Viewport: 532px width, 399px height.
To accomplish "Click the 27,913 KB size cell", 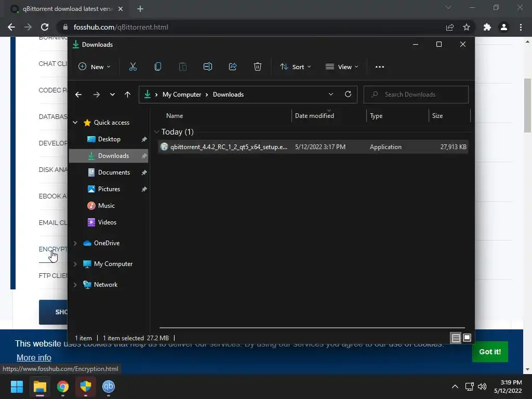I will click(x=453, y=147).
